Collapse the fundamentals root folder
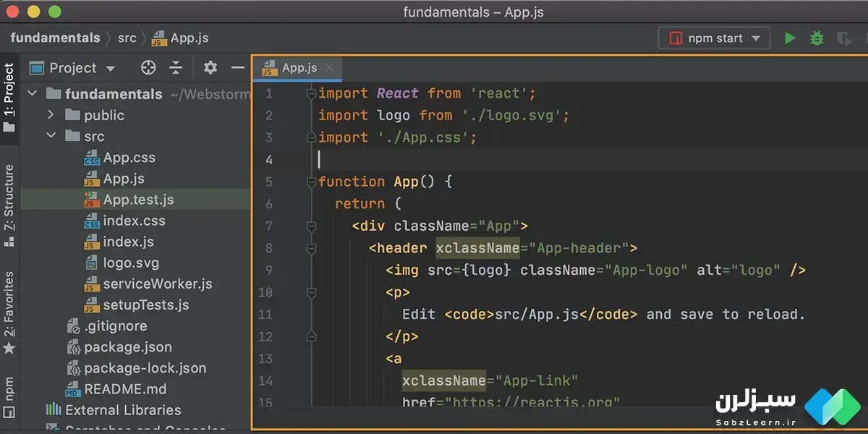The height and width of the screenshot is (434, 868). [32, 94]
